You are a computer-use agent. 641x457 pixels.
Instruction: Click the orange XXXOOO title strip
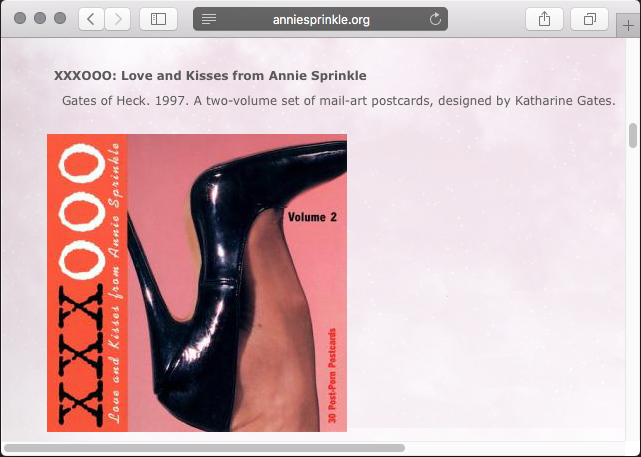(x=87, y=283)
